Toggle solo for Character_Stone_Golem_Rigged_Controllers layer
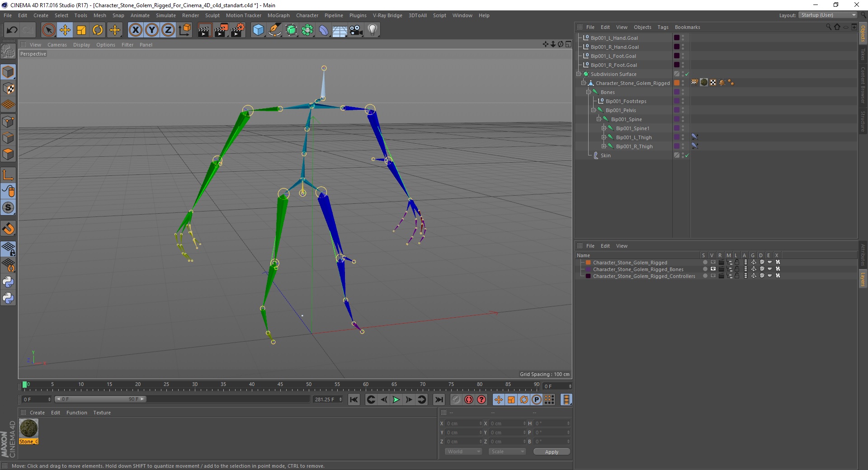Image resolution: width=868 pixels, height=470 pixels. [x=705, y=276]
